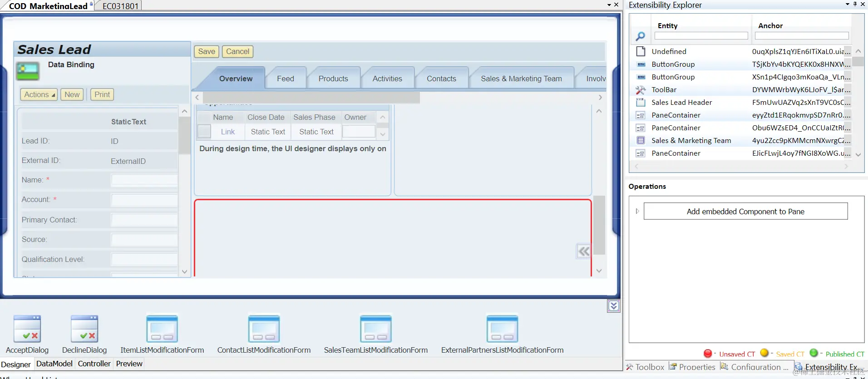Click the Save button
Viewport: 868px width, 379px height.
click(x=207, y=51)
